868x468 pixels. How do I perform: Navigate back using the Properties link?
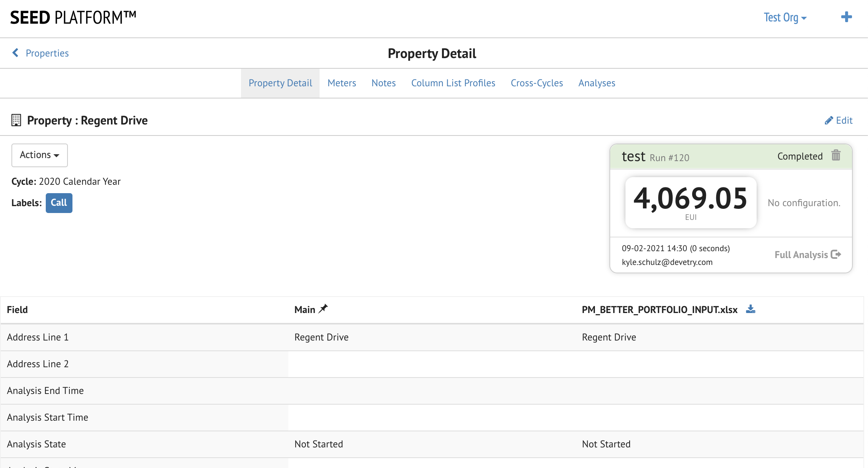click(47, 53)
